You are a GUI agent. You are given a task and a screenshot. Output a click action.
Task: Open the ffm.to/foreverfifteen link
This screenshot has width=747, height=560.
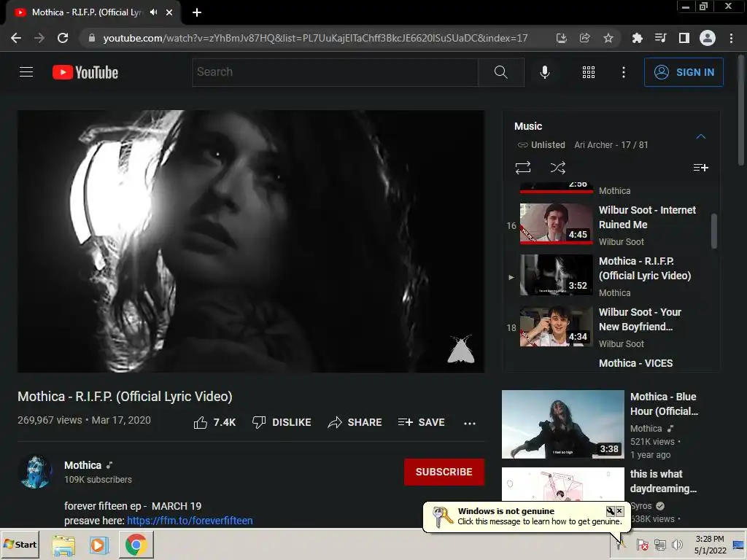(x=190, y=521)
